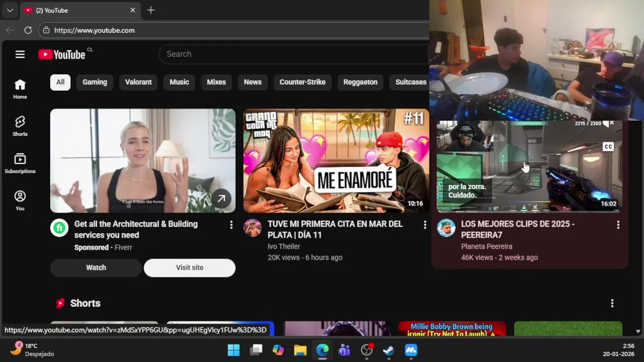Viewport: 644px width, 362px height.
Task: Select the Gaming filter chip
Action: tap(95, 82)
